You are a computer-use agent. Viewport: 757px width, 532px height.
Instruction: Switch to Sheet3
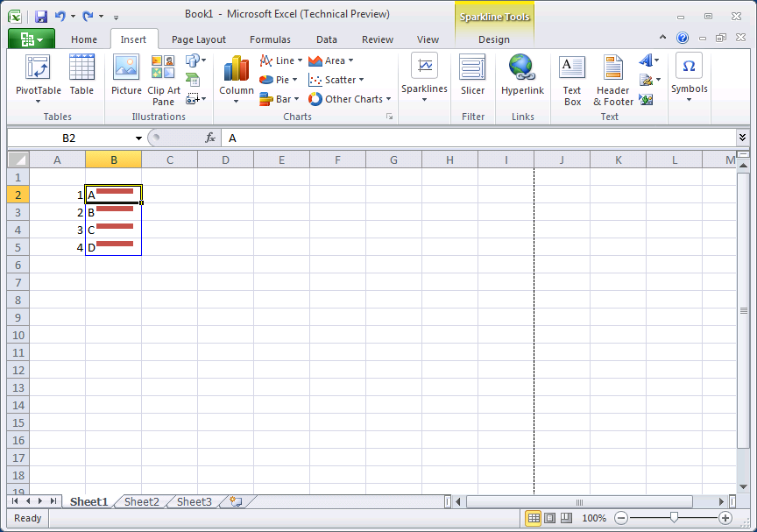[x=195, y=501]
